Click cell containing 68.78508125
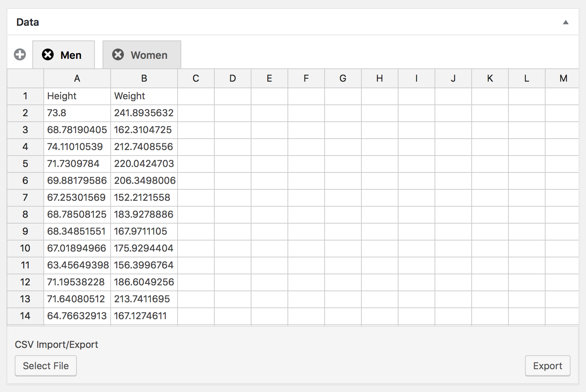Screen dimensions: 586x392 (x=77, y=215)
